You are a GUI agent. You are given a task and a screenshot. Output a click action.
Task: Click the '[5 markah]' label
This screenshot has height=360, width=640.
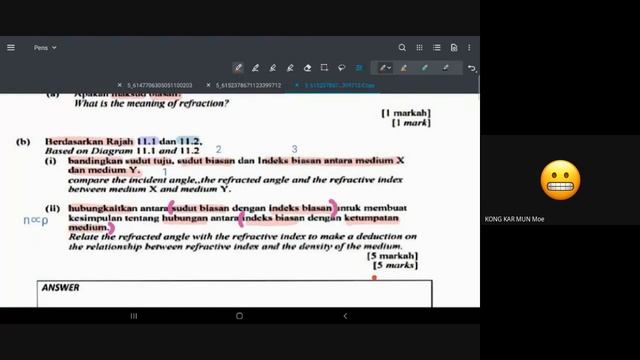pos(393,256)
